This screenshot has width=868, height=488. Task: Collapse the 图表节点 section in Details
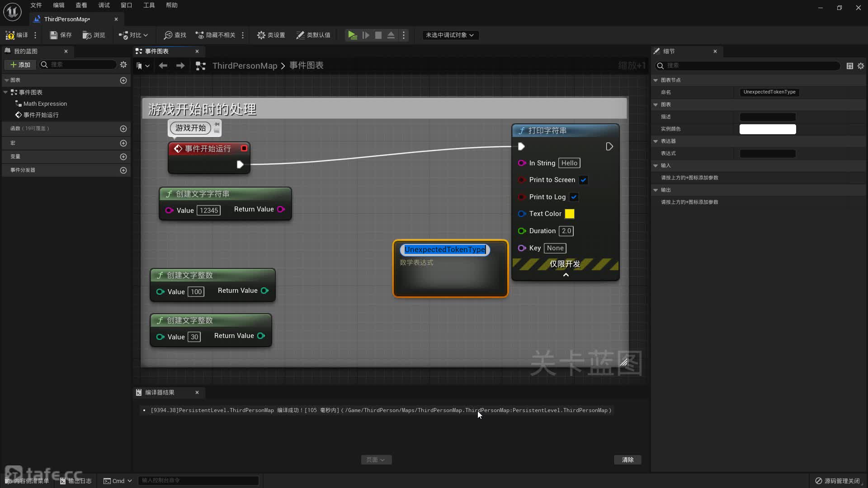click(656, 80)
